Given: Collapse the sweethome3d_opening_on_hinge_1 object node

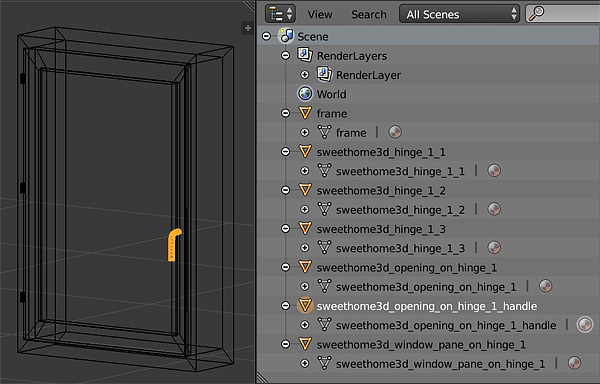Looking at the screenshot, I should click(x=285, y=267).
